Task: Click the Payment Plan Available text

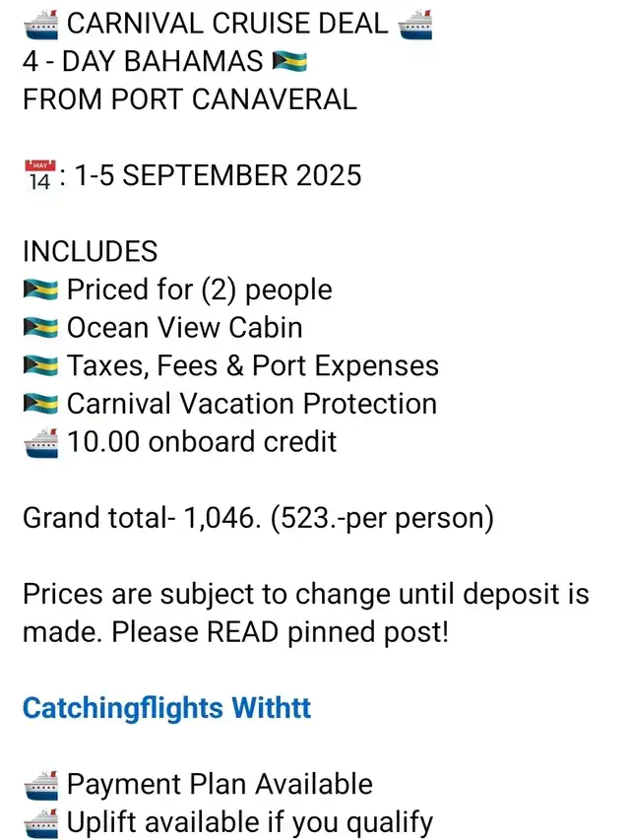Action: (x=220, y=784)
